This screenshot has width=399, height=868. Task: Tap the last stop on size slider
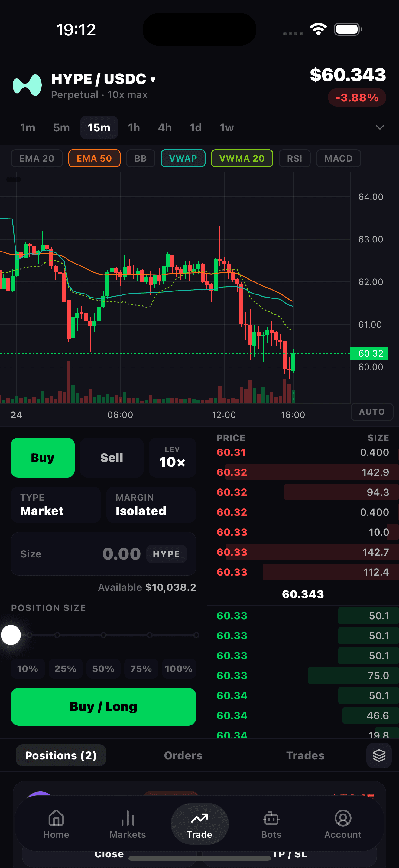[x=196, y=635]
